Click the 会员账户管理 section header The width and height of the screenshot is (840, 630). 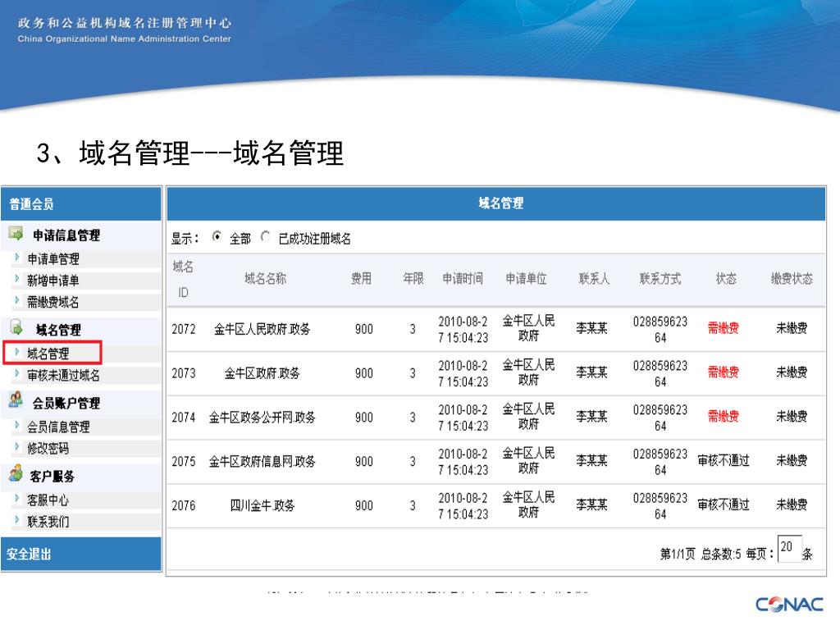point(66,403)
